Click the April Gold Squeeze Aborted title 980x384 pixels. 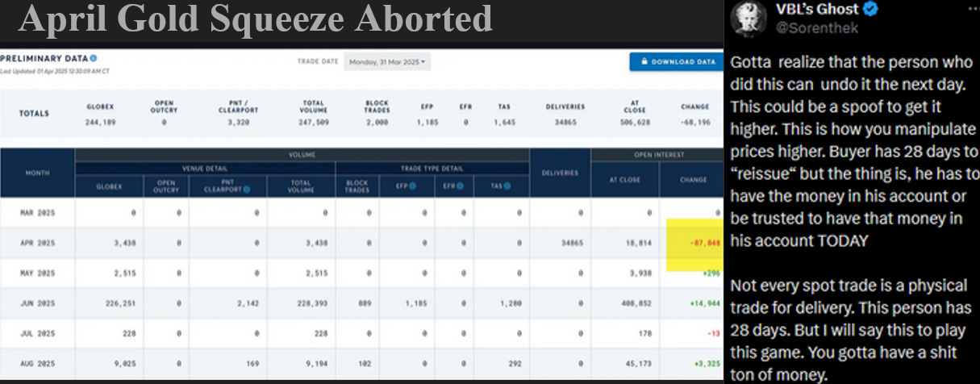[255, 19]
